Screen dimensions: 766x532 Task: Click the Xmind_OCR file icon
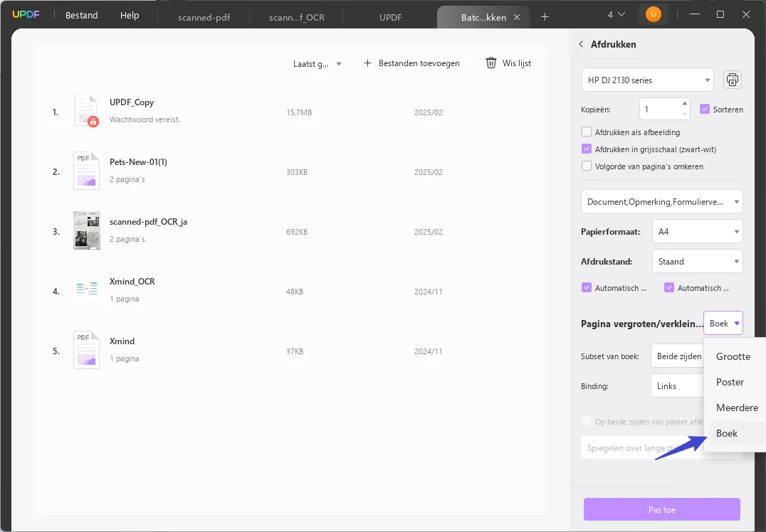point(86,289)
